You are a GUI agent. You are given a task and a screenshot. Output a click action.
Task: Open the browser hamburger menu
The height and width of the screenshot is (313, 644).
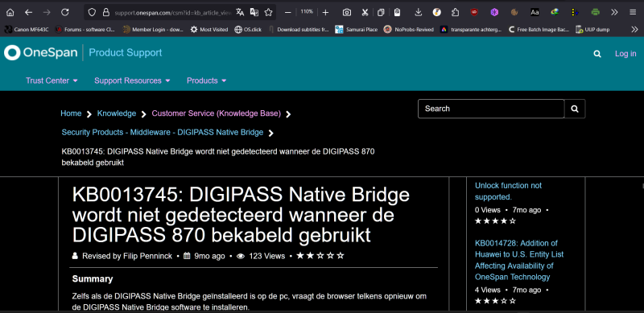click(633, 12)
